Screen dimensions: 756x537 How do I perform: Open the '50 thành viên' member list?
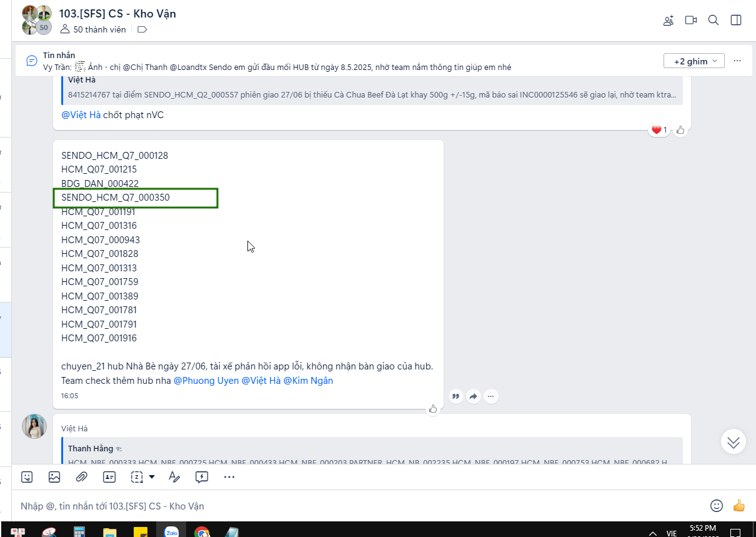point(93,29)
